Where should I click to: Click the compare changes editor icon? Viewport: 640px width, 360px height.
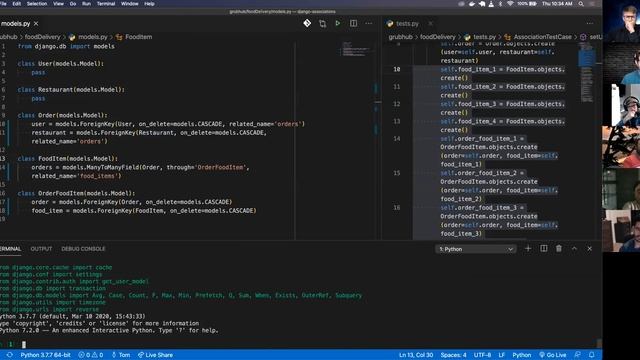click(x=322, y=24)
